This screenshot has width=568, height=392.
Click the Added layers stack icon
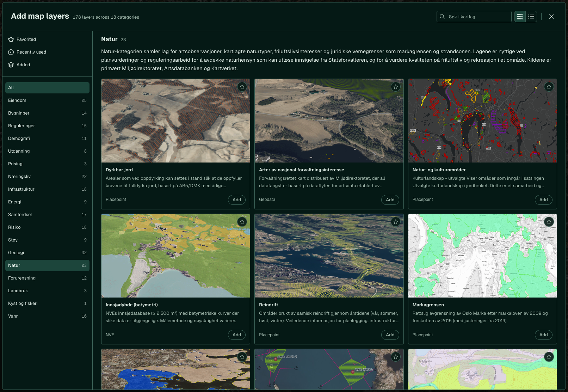(11, 65)
